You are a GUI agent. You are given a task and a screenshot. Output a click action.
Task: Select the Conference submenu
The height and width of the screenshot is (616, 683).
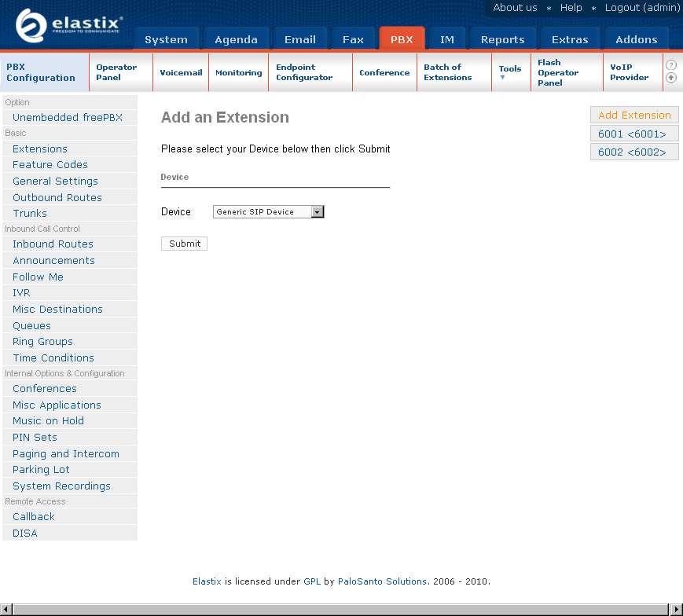click(384, 72)
